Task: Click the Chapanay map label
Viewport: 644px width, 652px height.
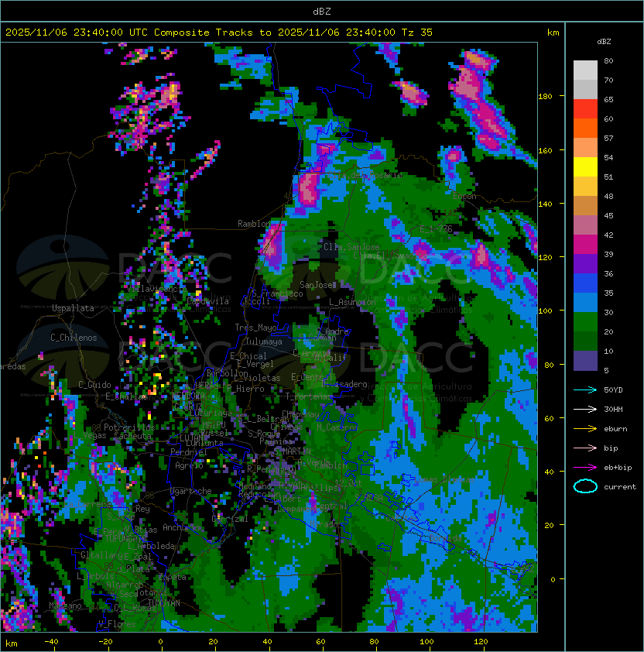Action: pos(301,414)
